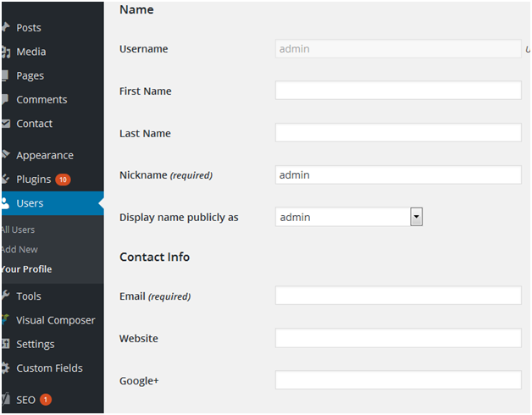This screenshot has width=532, height=415.
Task: Open the Appearance menu
Action: pos(45,155)
